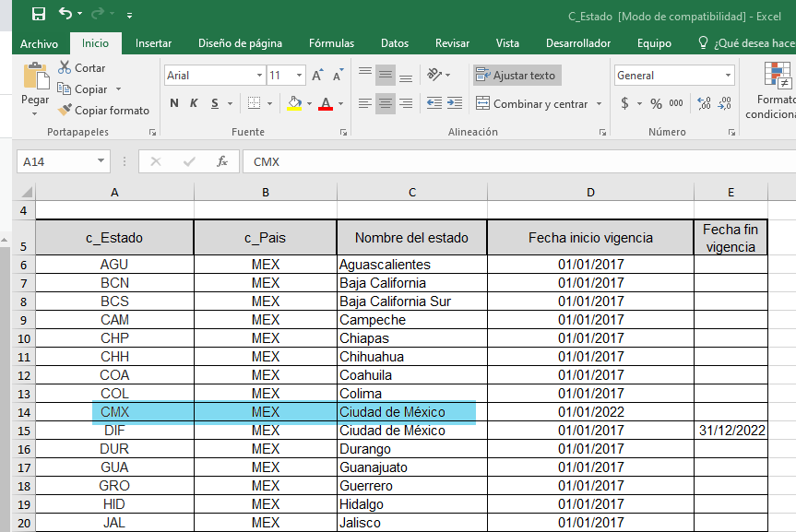The width and height of the screenshot is (796, 532).
Task: Open the Alineación dialog launcher
Action: (602, 132)
